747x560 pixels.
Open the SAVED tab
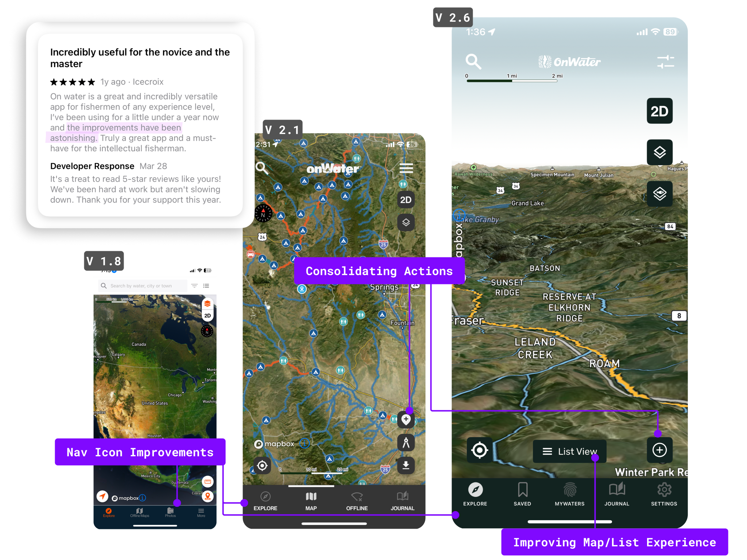522,494
